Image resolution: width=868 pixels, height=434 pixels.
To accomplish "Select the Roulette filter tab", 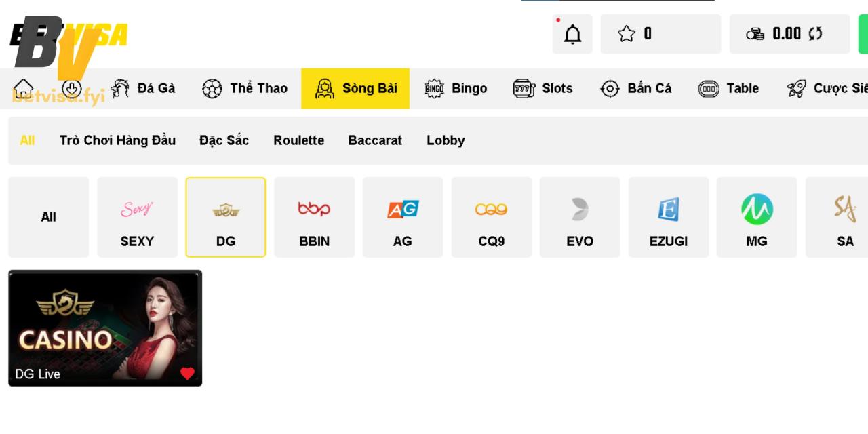I will [x=298, y=140].
